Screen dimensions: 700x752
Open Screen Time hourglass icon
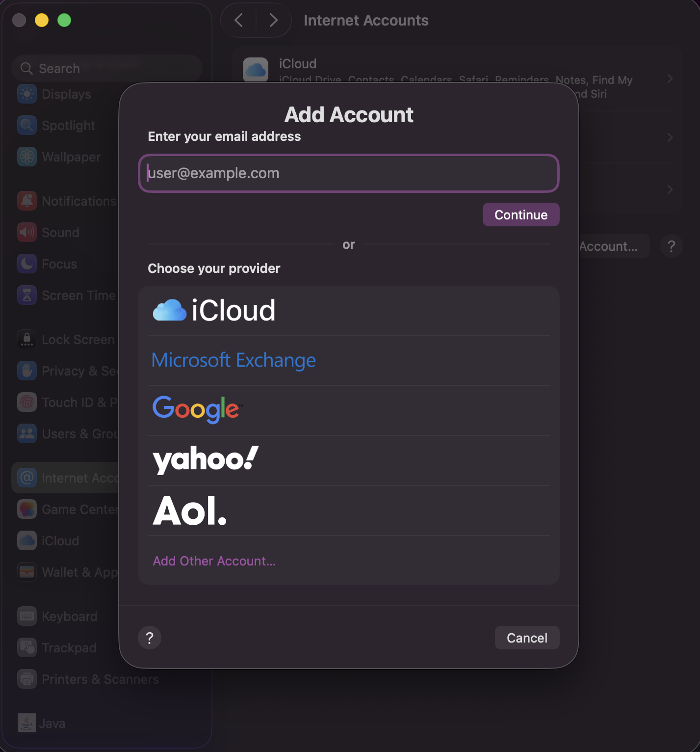point(27,295)
